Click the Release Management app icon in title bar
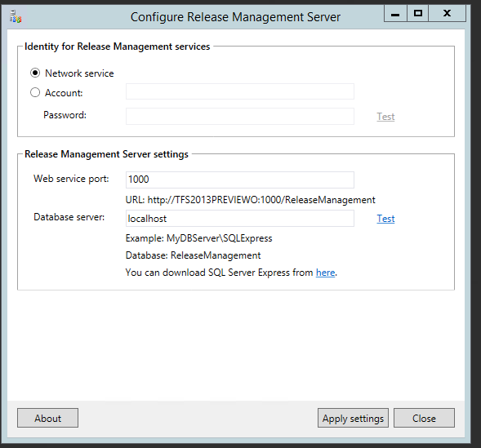Viewport: 481px width, 448px height. tap(16, 16)
